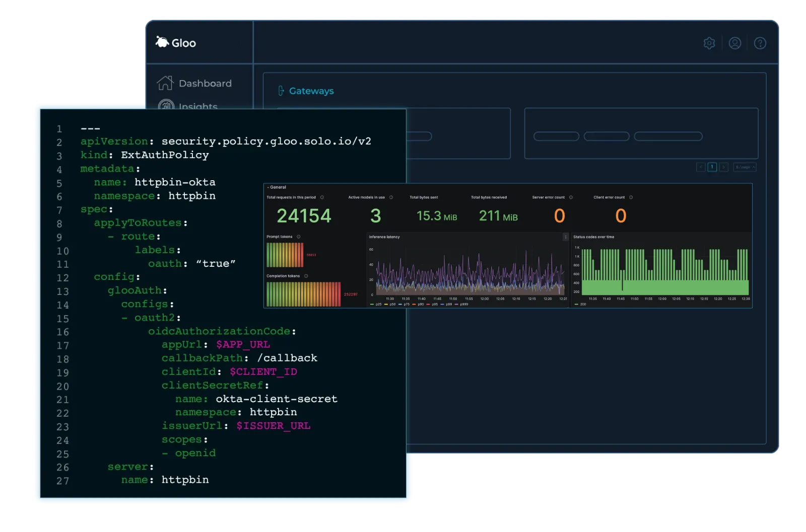Click the 211 MiB bytes received value
Viewport: 806px width, 532px height.
(498, 216)
